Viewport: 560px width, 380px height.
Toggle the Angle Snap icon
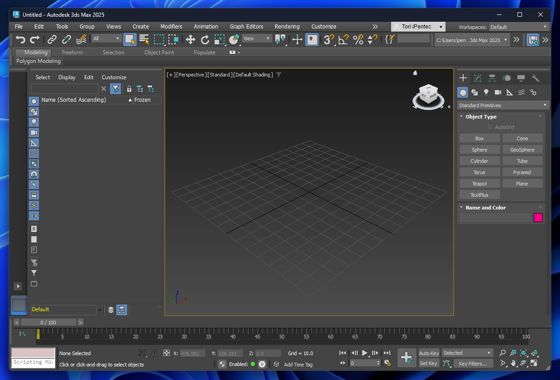coord(343,39)
